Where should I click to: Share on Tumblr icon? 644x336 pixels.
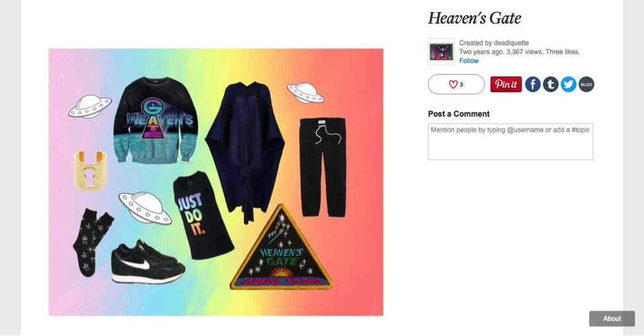(x=551, y=84)
